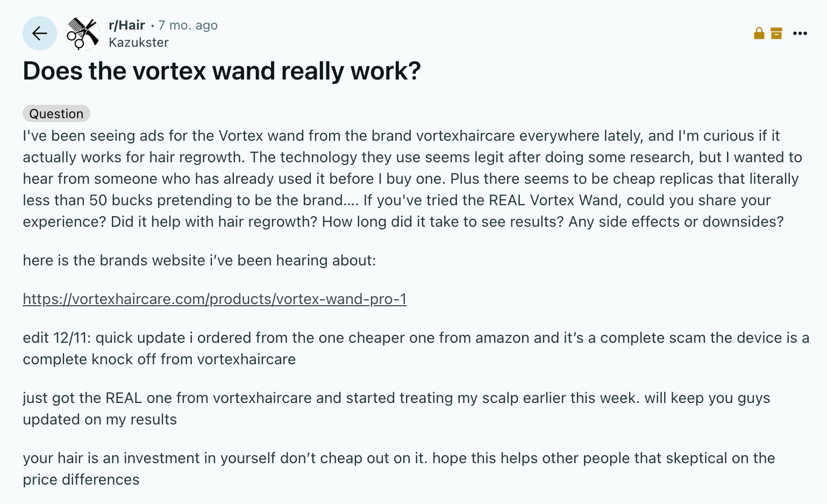The height and width of the screenshot is (504, 827).
Task: Click the 'here is the brands website' line
Action: tap(199, 260)
